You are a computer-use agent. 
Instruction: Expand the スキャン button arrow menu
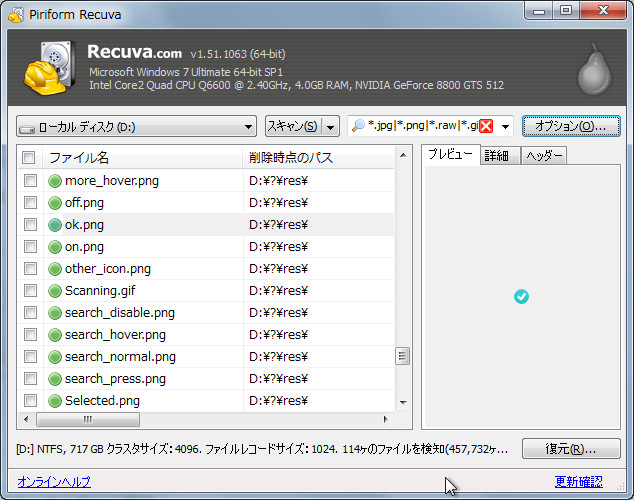point(331,127)
